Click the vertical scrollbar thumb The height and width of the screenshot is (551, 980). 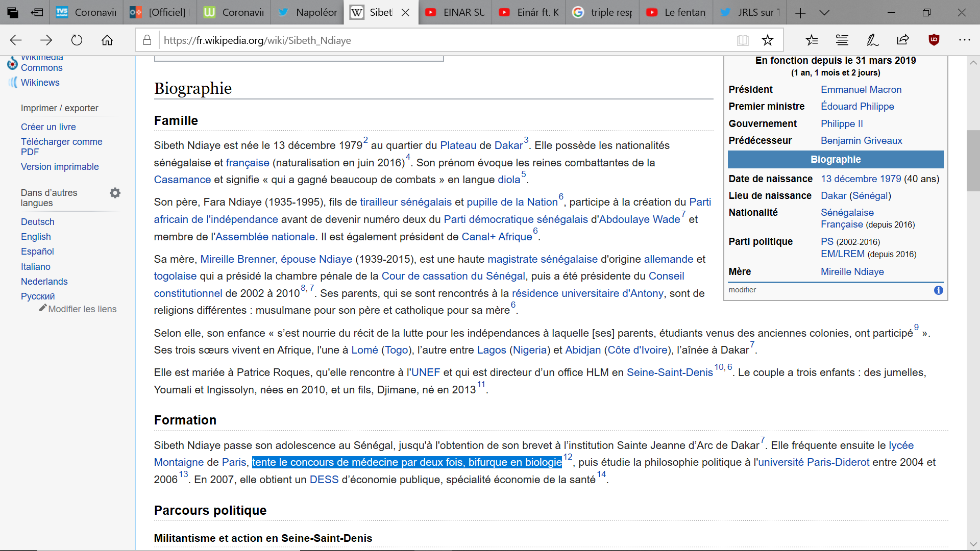pos(973,161)
